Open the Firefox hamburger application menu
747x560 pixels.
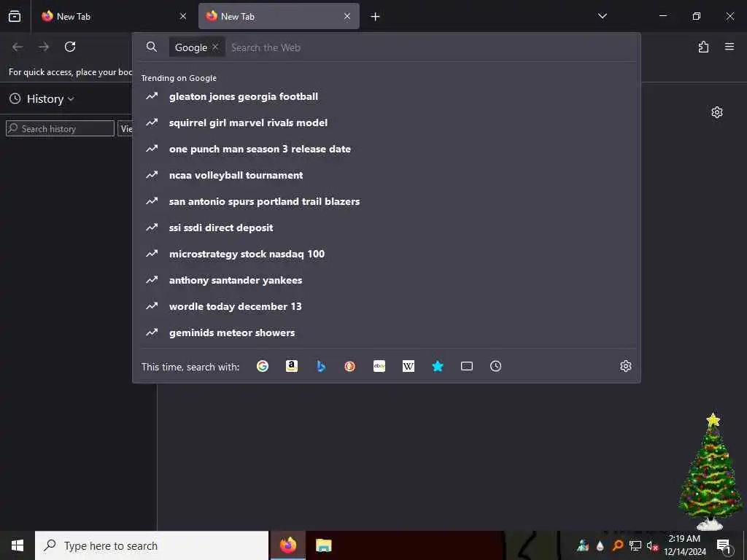[729, 47]
